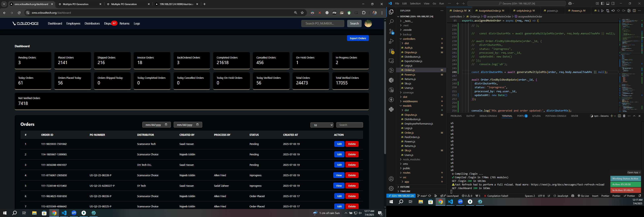Click notifications bell in VS Code status bar
Viewport: 644px width, 217px height.
(x=640, y=196)
